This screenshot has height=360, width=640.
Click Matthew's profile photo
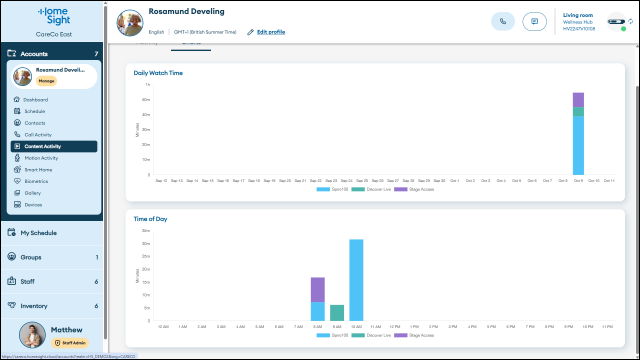click(x=32, y=335)
